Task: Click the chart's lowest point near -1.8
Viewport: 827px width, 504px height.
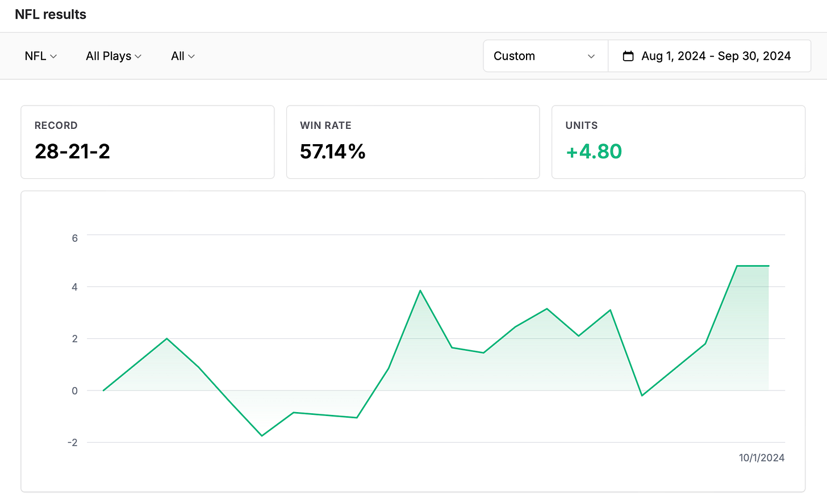Action: click(262, 436)
